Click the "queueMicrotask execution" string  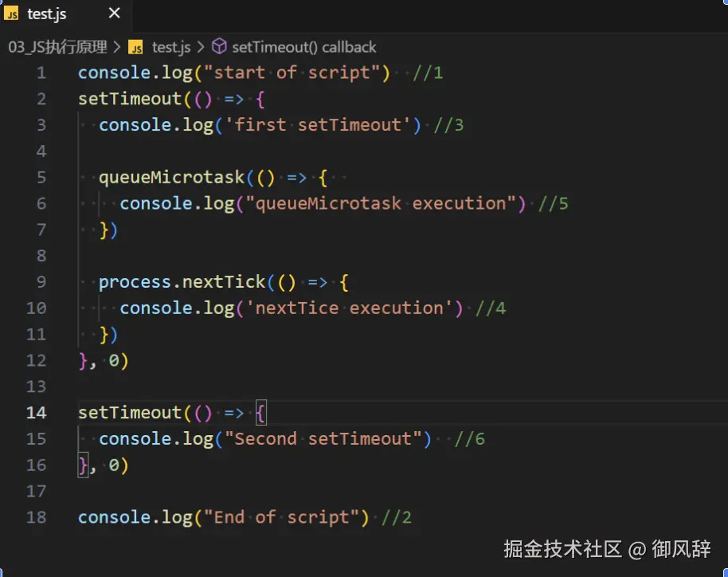pyautogui.click(x=381, y=203)
